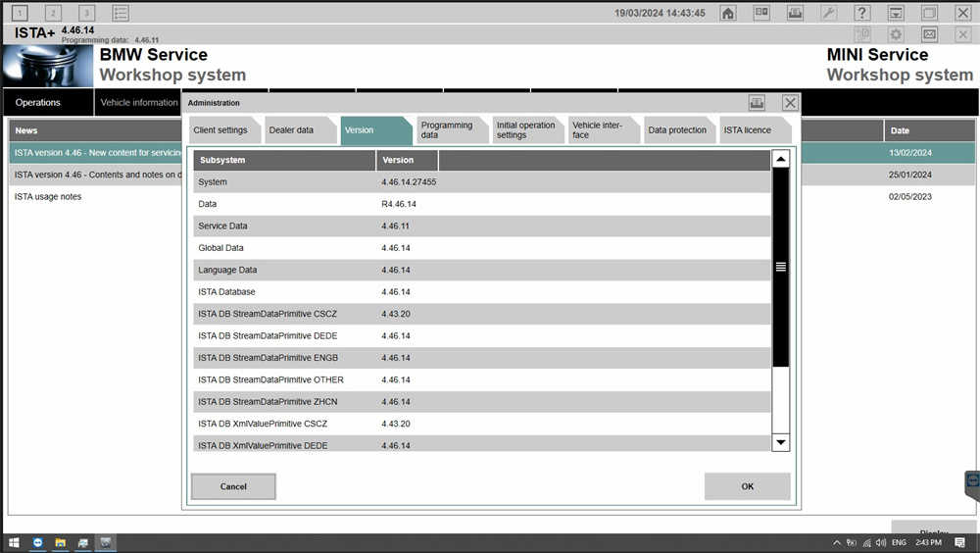Switch to the Client settings tab

tap(220, 130)
